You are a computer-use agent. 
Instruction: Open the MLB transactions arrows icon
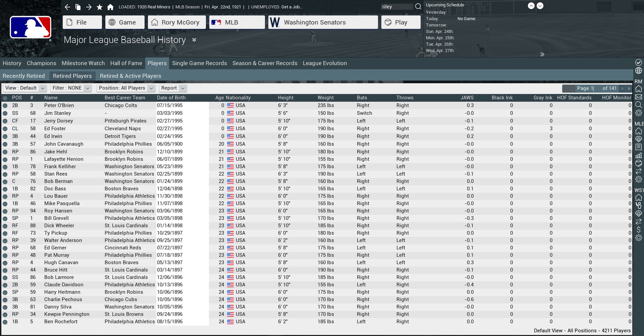coord(639,172)
